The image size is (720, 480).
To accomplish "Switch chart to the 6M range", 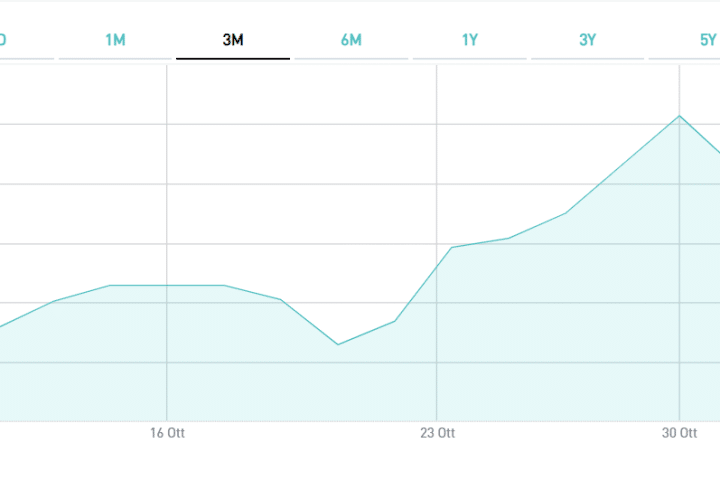I will 351,40.
